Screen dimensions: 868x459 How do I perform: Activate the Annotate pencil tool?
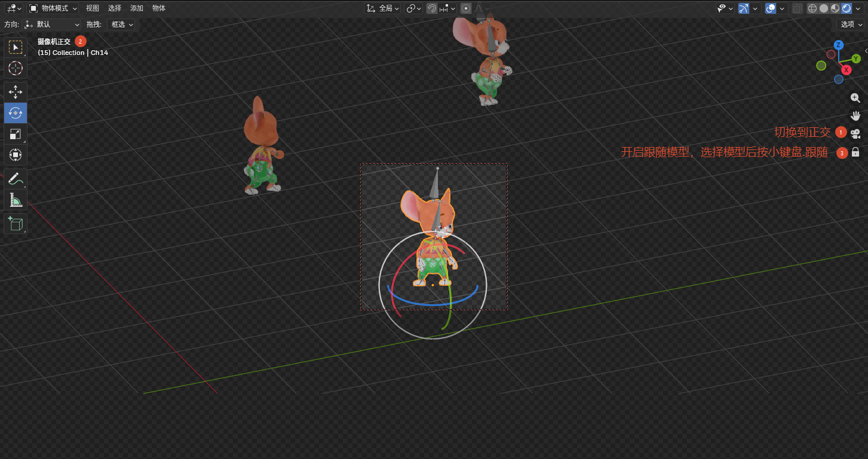(x=16, y=179)
